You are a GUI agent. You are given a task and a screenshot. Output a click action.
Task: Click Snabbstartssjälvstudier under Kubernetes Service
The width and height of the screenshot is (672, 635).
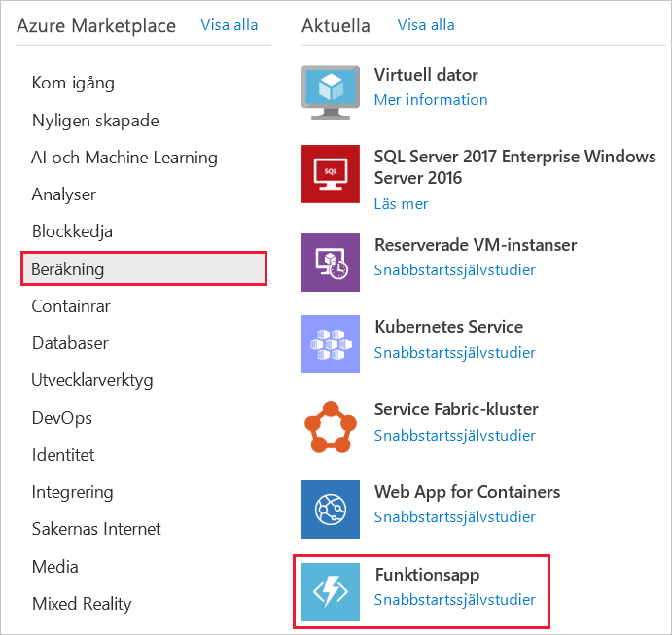coord(454,353)
